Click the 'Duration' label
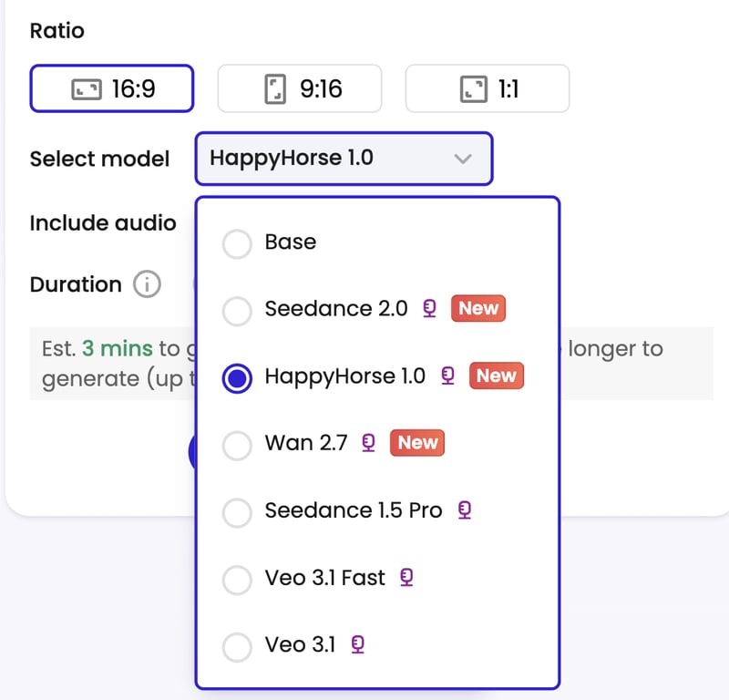This screenshot has height=700, width=729. (76, 284)
